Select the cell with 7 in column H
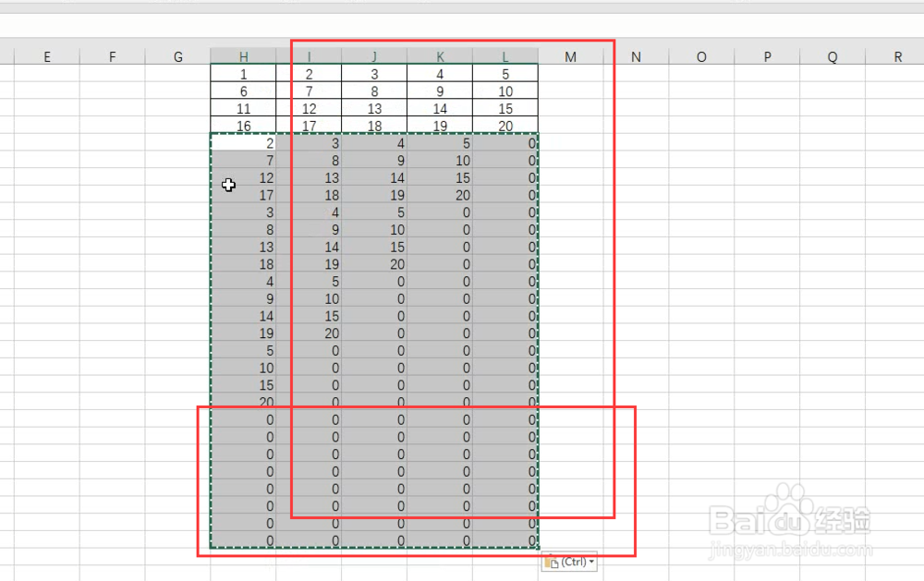 click(243, 160)
